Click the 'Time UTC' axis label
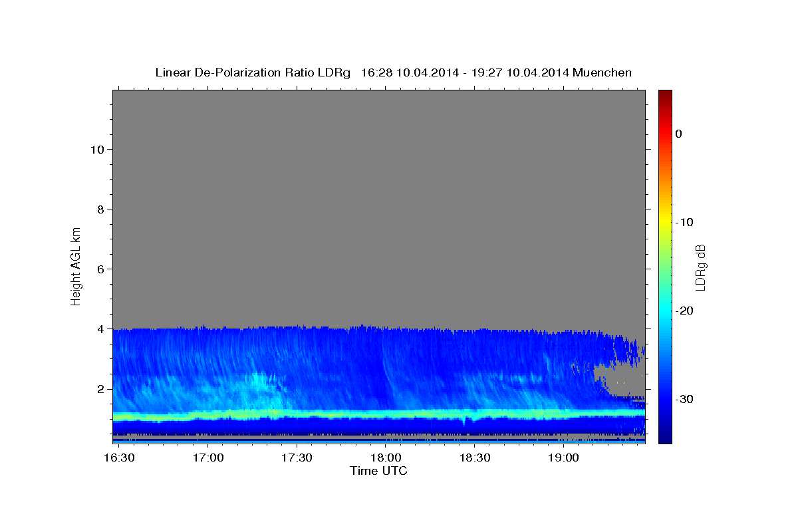The height and width of the screenshot is (532, 798). point(378,471)
